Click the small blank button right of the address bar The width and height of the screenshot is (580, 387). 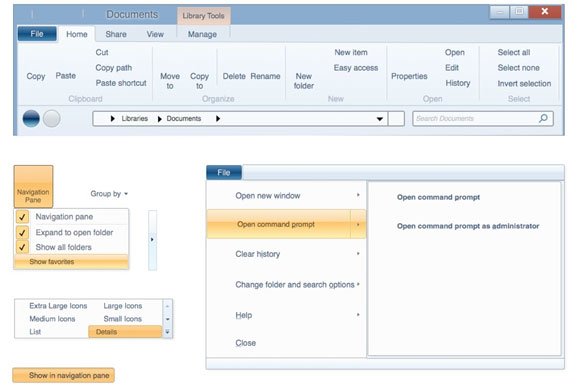[396, 119]
